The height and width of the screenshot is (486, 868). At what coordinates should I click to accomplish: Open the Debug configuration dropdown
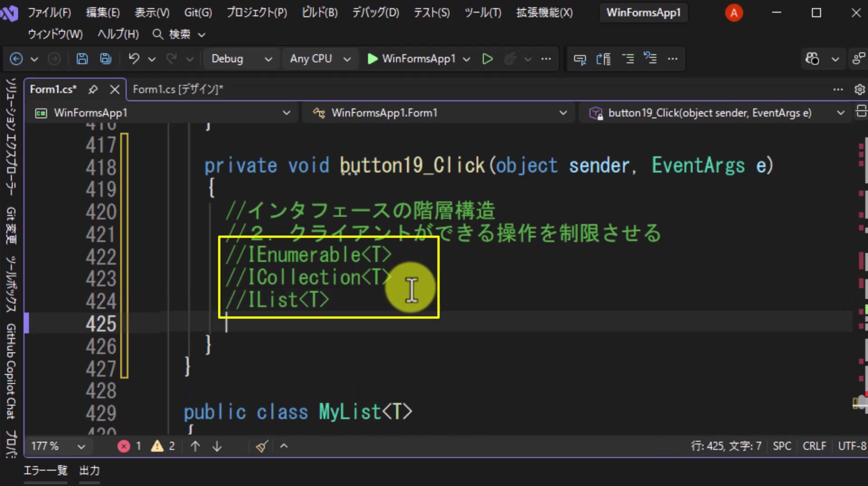point(241,59)
